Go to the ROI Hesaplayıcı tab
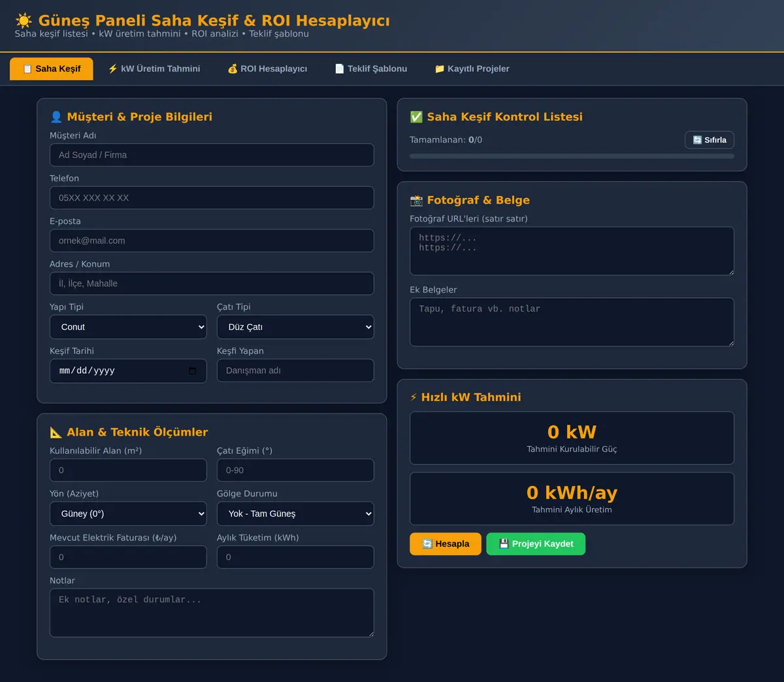Viewport: 784px width, 682px height. 267,69
